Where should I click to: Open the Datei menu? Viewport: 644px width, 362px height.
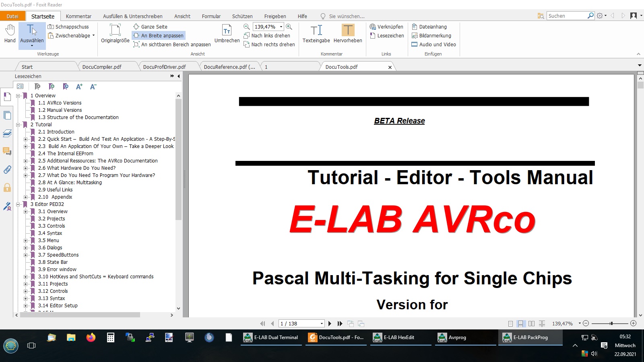(x=12, y=16)
